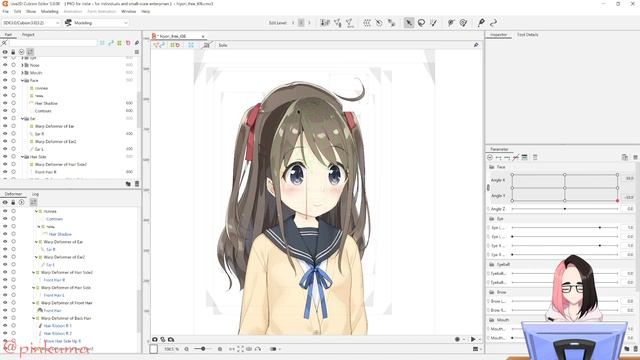
Task: Click the focus/fit view icon below canvas
Action: [240, 349]
